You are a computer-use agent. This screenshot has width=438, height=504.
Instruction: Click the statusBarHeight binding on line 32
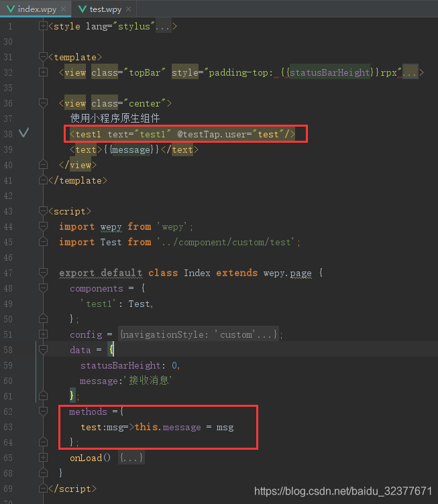pos(329,72)
